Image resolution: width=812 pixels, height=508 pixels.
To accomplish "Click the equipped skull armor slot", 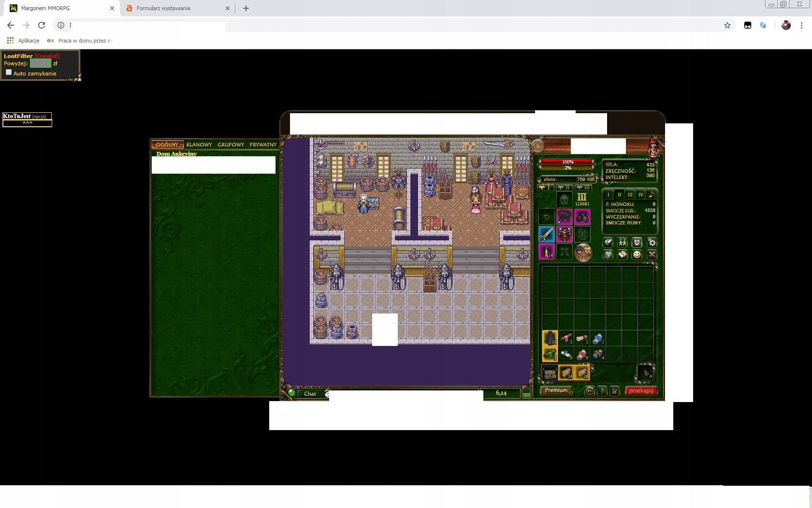I will [x=565, y=234].
